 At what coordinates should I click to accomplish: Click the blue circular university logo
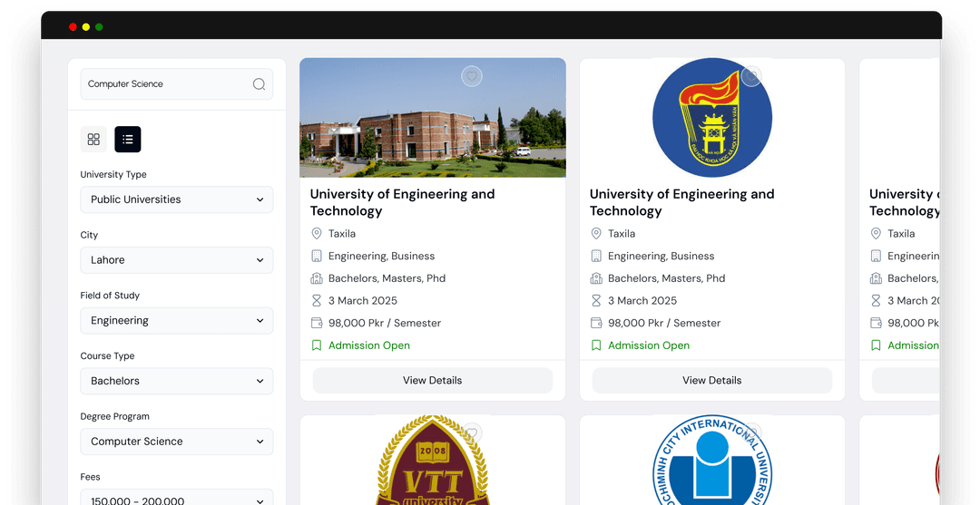711,118
